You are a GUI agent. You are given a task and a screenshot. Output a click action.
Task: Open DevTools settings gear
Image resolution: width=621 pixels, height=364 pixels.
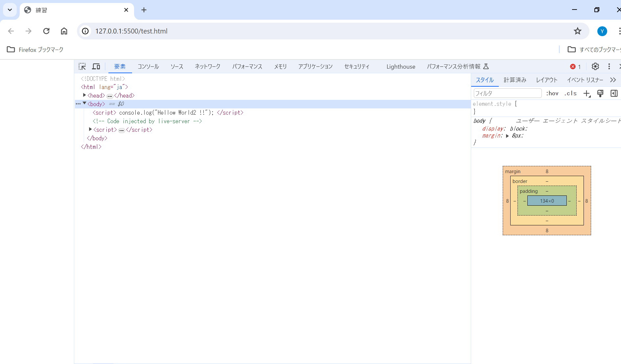point(595,66)
